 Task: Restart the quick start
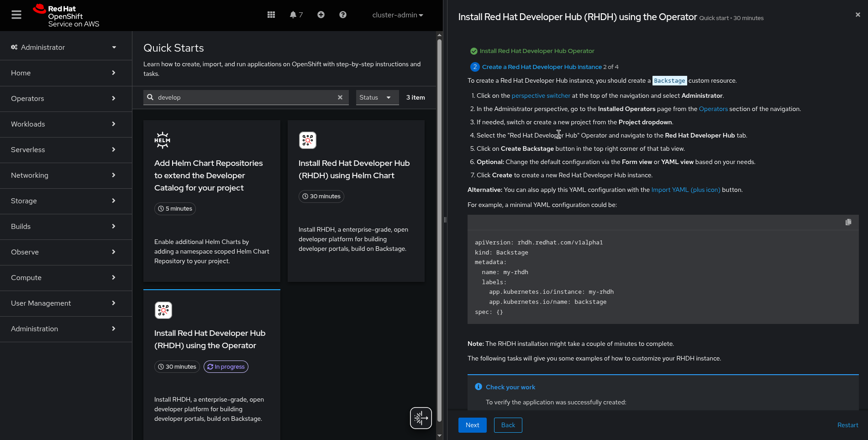click(x=847, y=425)
